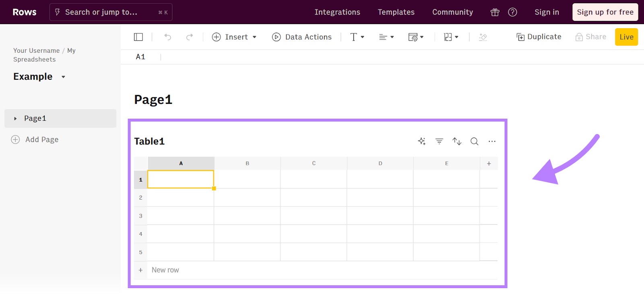This screenshot has height=301, width=644.
Task: Click the clear formatting eraser icon
Action: [483, 37]
